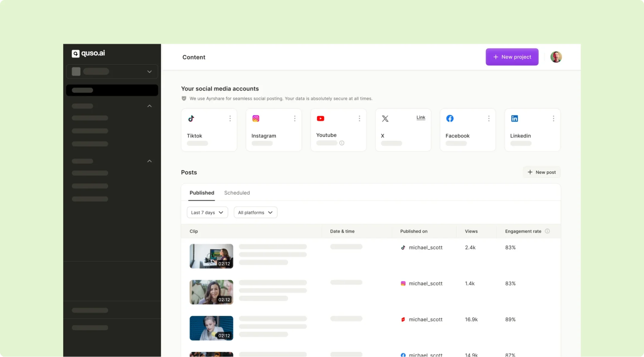Toggle the X platform Link connection
The height and width of the screenshot is (357, 644).
(420, 117)
